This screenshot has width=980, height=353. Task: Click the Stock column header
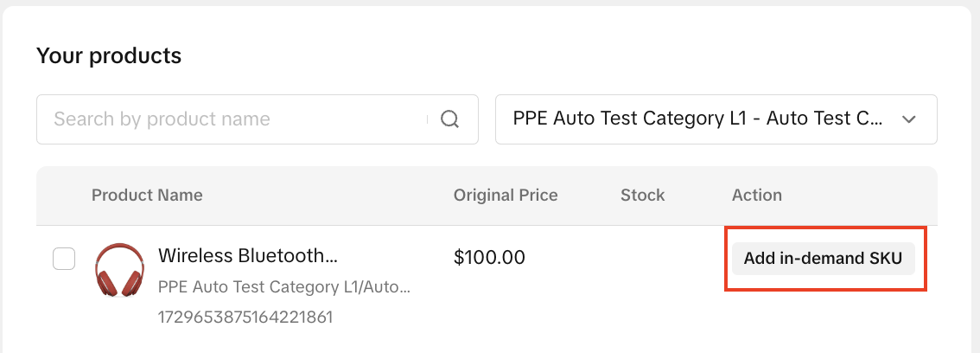[x=643, y=195]
